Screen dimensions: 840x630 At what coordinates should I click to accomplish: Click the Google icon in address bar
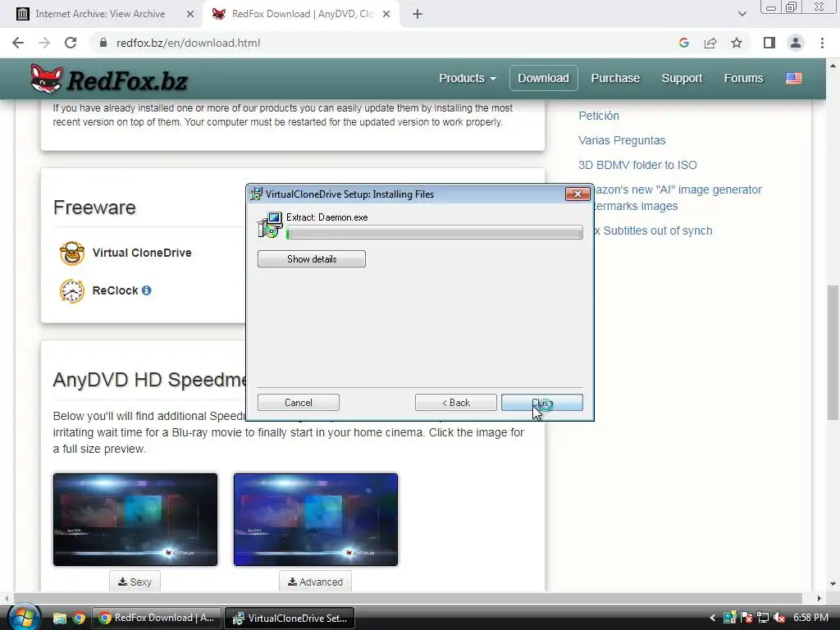683,43
